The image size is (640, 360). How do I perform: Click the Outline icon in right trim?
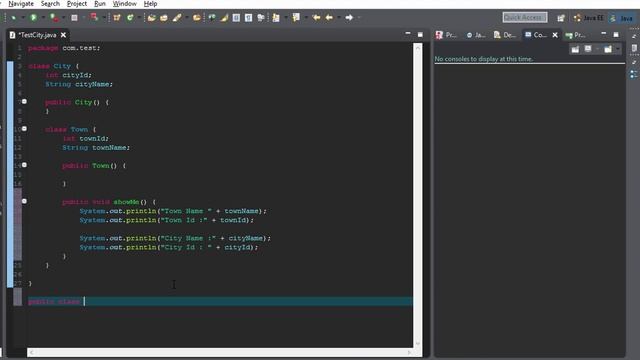point(633,74)
